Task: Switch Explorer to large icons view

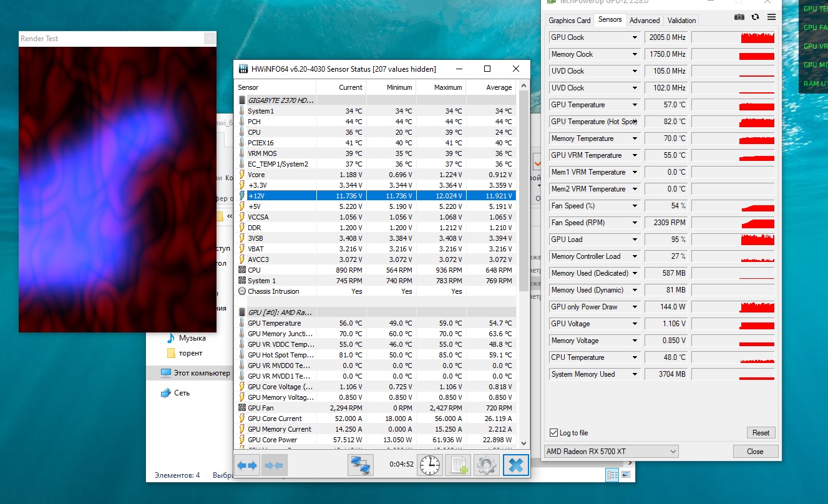Action: pyautogui.click(x=625, y=475)
